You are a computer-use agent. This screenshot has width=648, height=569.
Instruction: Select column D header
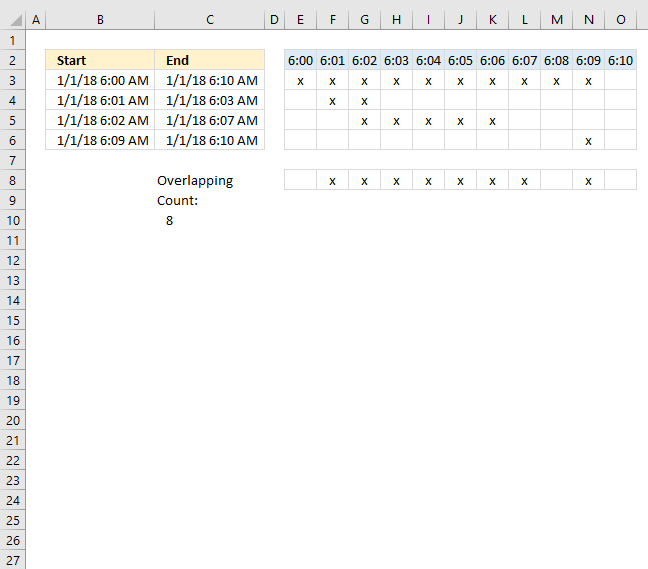(x=274, y=19)
